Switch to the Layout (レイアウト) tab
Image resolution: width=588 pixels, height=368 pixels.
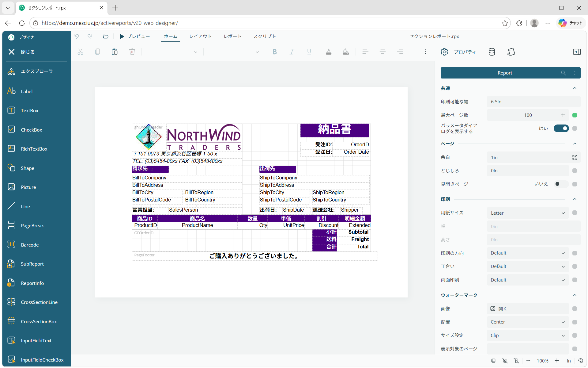(200, 36)
